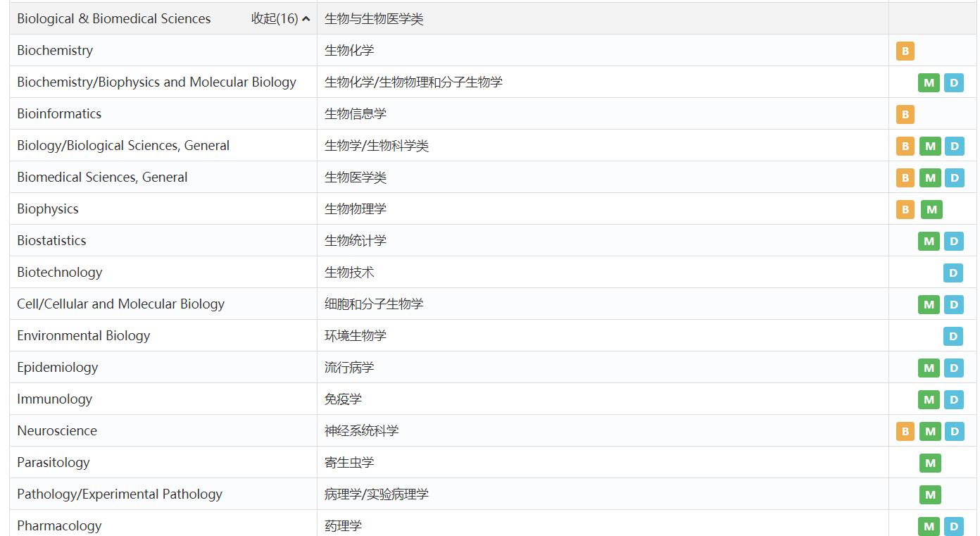This screenshot has height=536, width=980.
Task: Click the B badge beside Neuroscience
Action: tap(905, 431)
